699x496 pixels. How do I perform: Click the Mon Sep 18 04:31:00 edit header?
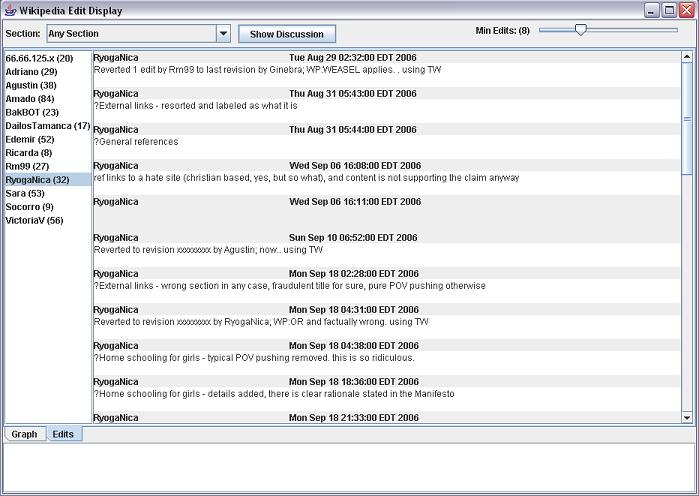(387, 310)
